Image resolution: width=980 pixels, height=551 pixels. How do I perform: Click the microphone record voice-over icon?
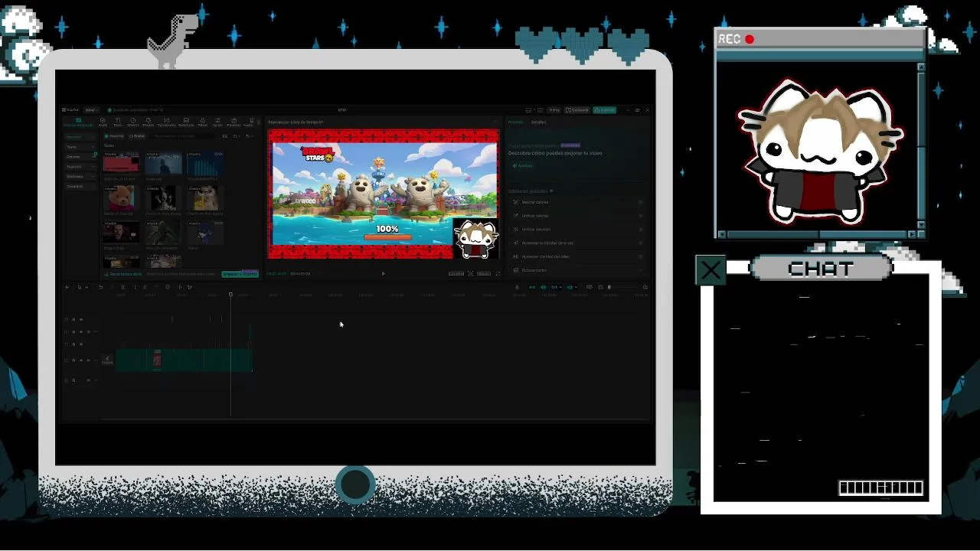point(517,287)
